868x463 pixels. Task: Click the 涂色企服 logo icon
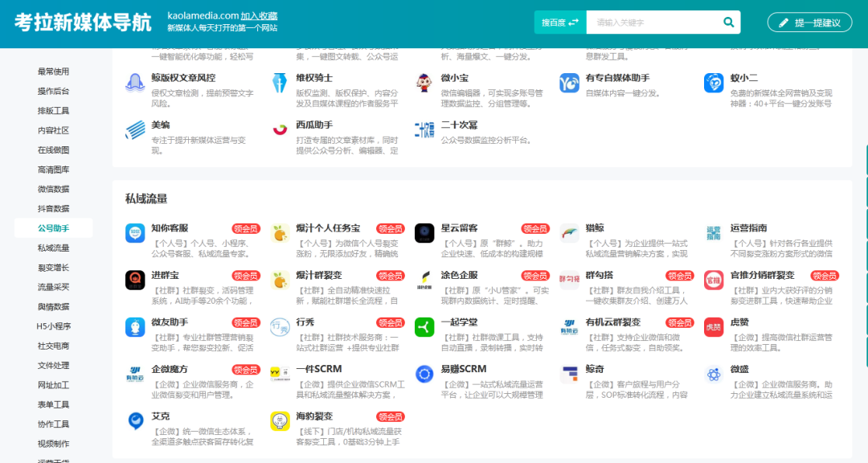click(x=424, y=281)
